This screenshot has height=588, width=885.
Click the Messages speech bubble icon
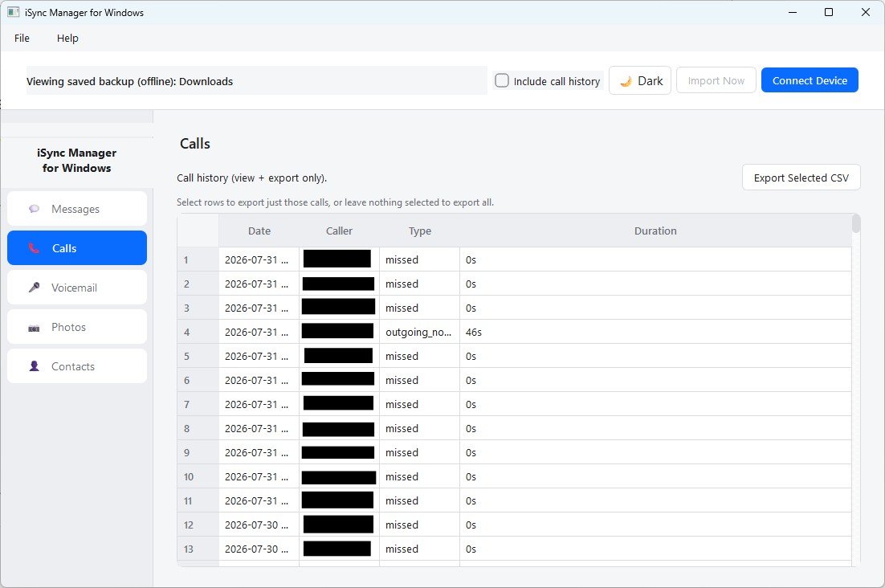pyautogui.click(x=35, y=209)
